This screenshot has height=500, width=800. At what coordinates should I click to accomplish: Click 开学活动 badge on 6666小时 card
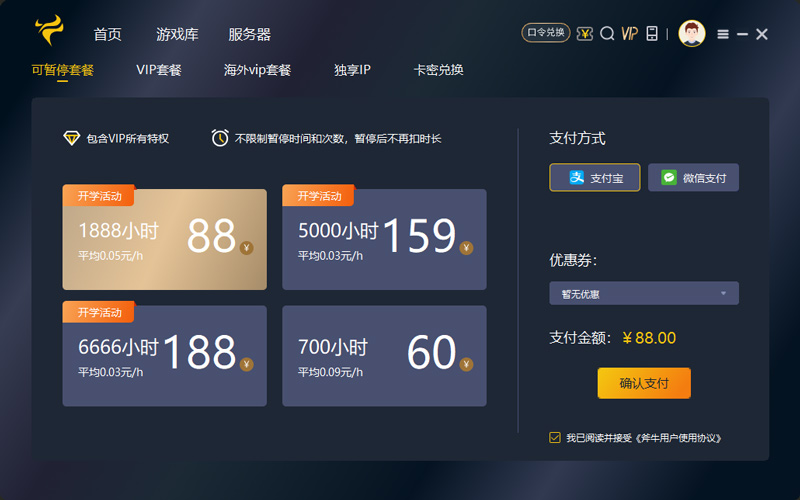coord(99,312)
